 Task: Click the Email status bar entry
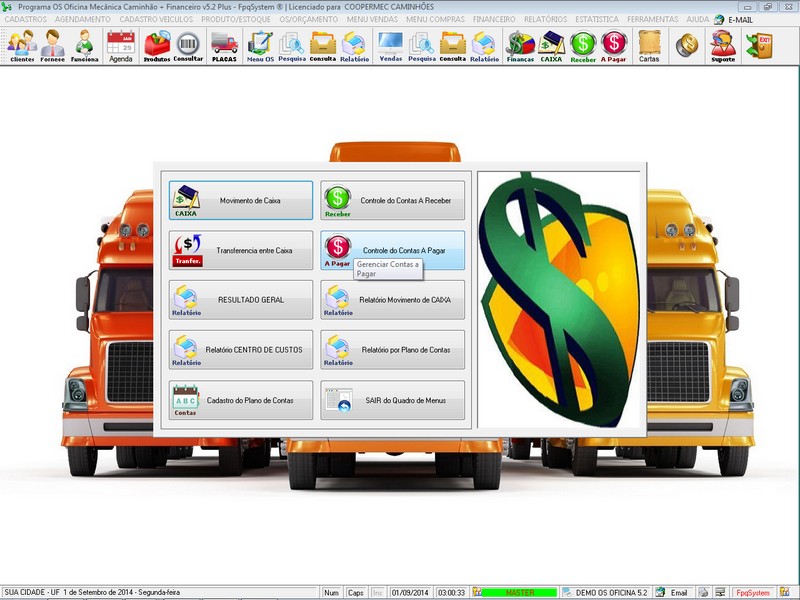coord(679,592)
